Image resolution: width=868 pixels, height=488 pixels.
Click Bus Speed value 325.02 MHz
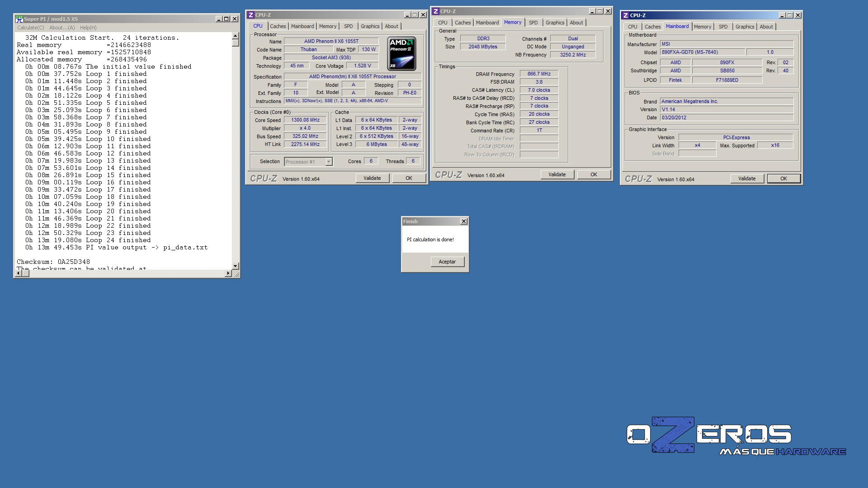point(305,136)
